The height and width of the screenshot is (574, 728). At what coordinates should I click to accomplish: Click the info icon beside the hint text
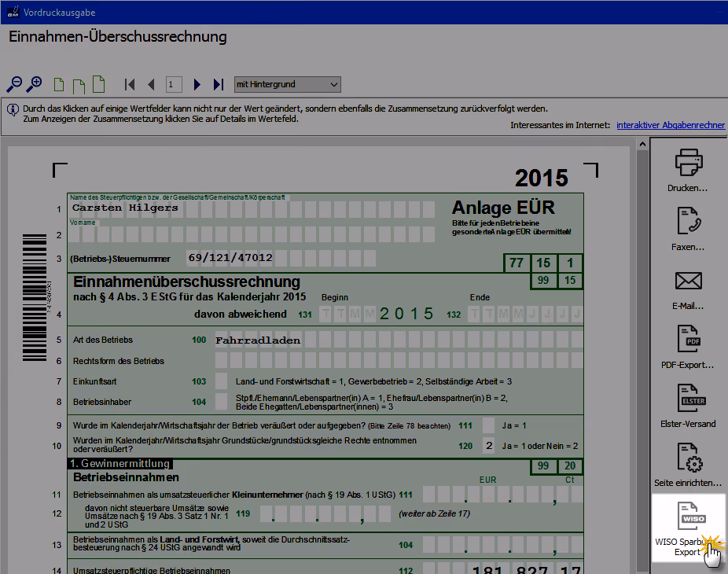click(13, 109)
